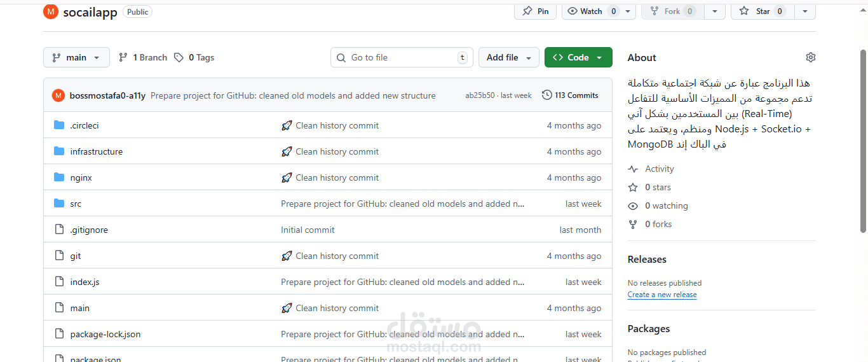This screenshot has height=362, width=868.
Task: Focus the Go to file search box
Action: pos(402,57)
